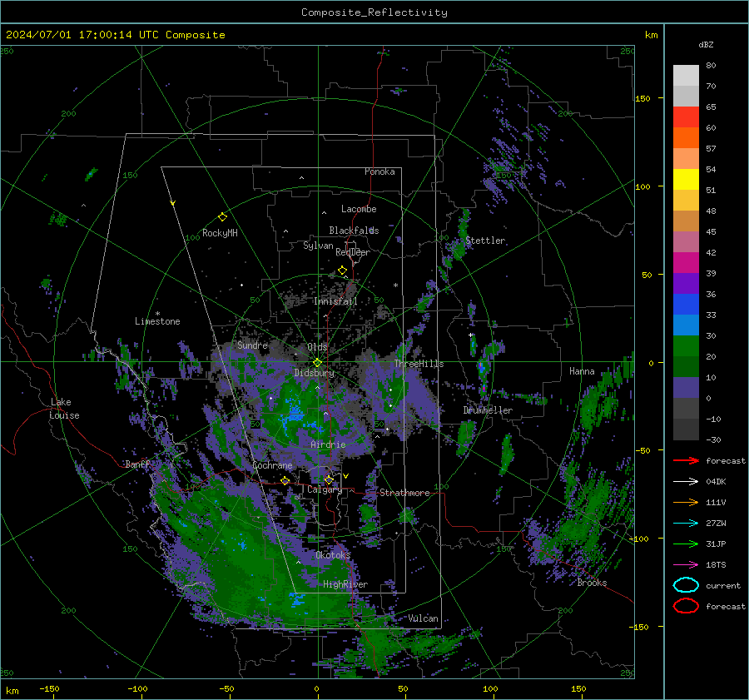Viewport: 749px width, 700px height.
Task: Click the 150 tick on right axis
Action: pos(642,98)
